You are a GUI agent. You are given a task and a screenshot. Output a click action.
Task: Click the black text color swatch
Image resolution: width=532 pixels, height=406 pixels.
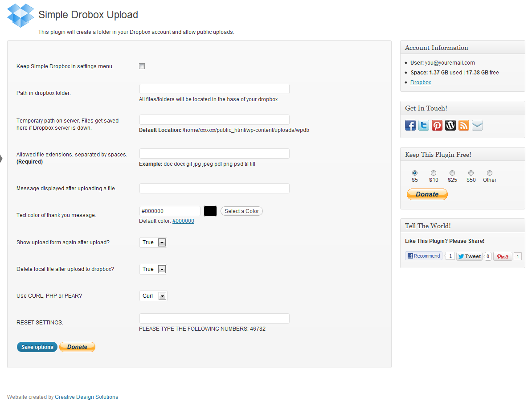coord(210,211)
